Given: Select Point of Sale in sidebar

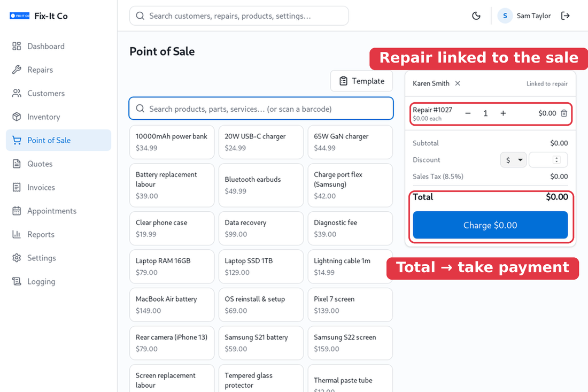Looking at the screenshot, I should [x=58, y=140].
